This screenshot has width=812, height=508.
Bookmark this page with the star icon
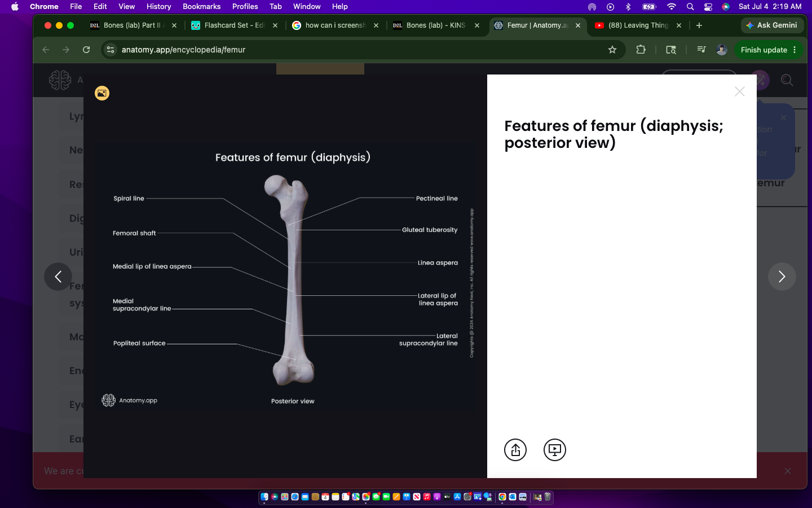pyautogui.click(x=612, y=50)
